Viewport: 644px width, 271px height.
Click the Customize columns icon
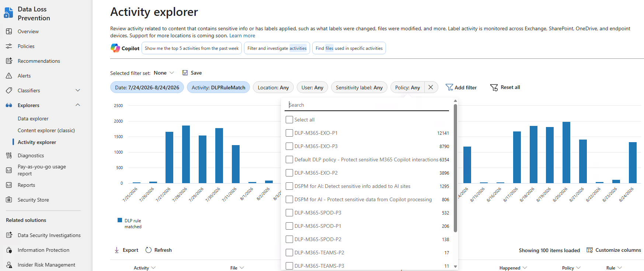coord(589,250)
